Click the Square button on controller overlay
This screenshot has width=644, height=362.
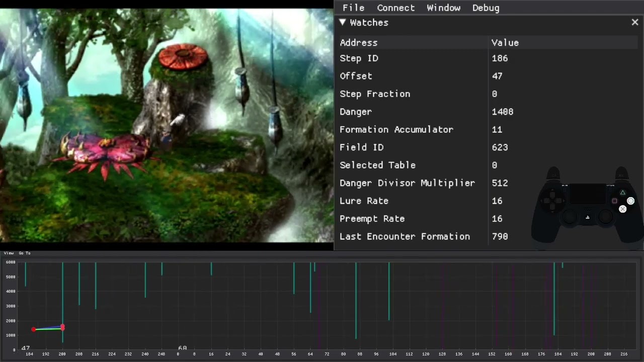(614, 201)
